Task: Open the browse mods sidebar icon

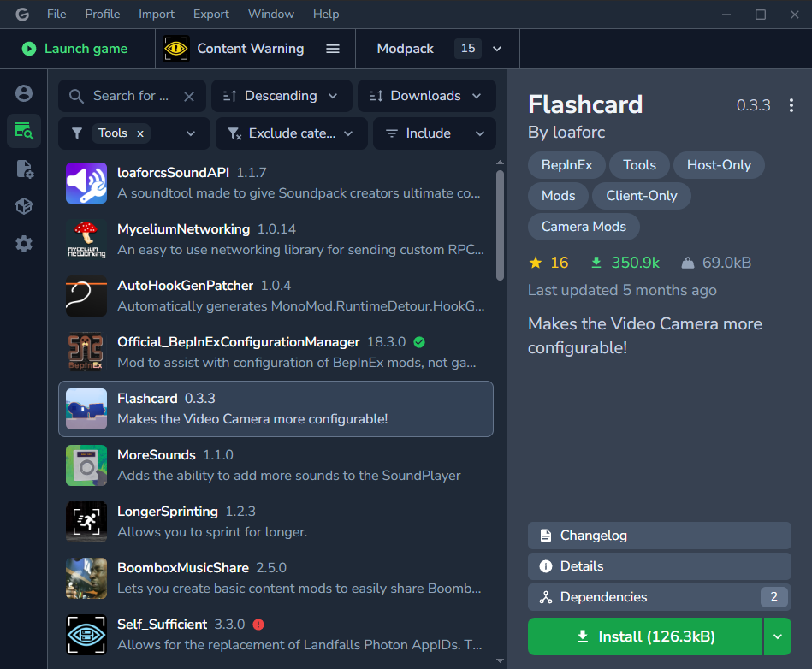Action: coord(24,131)
